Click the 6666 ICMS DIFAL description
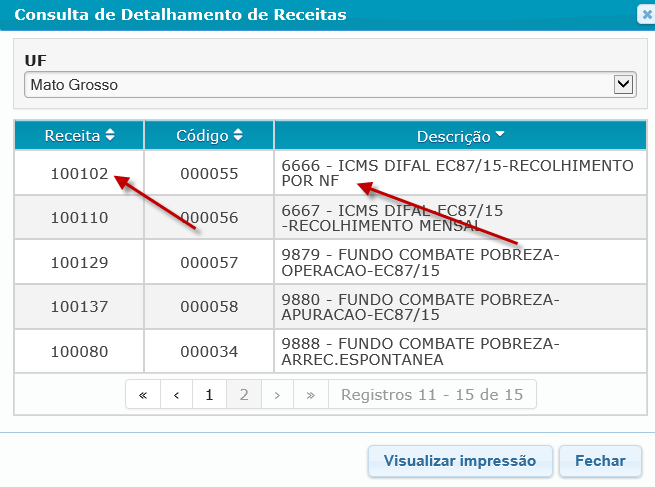This screenshot has width=655, height=487. click(457, 173)
